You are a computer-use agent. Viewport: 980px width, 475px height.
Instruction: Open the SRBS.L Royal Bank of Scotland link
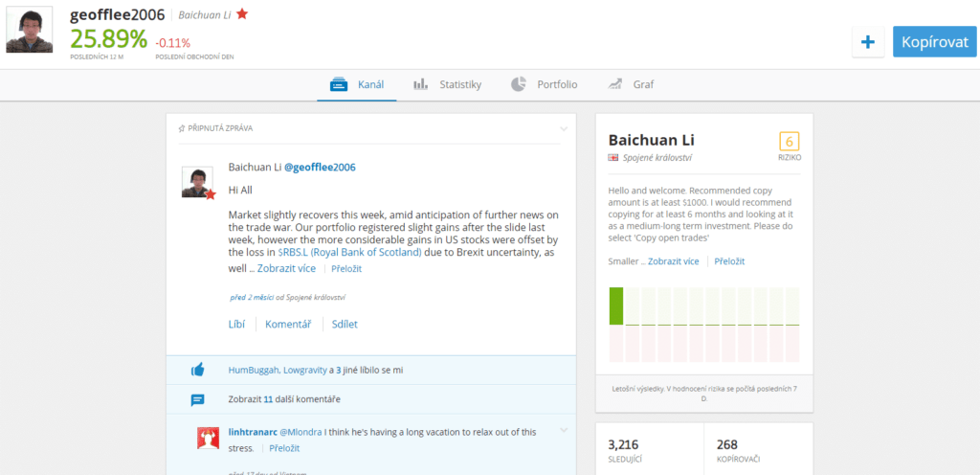(x=349, y=253)
